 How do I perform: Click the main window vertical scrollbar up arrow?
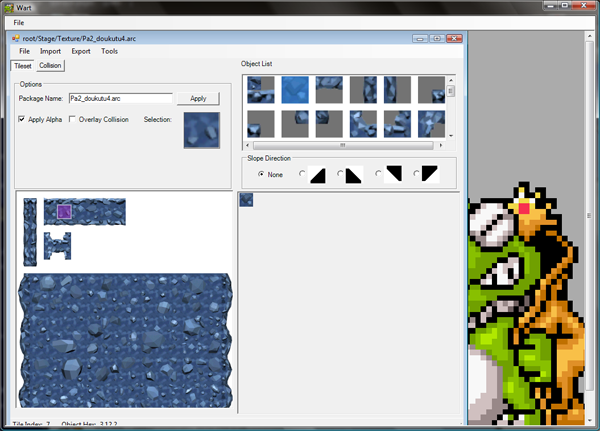[x=589, y=36]
